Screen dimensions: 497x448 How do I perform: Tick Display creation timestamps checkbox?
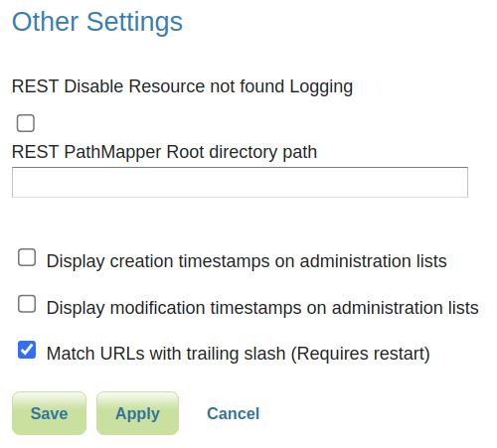pos(27,257)
